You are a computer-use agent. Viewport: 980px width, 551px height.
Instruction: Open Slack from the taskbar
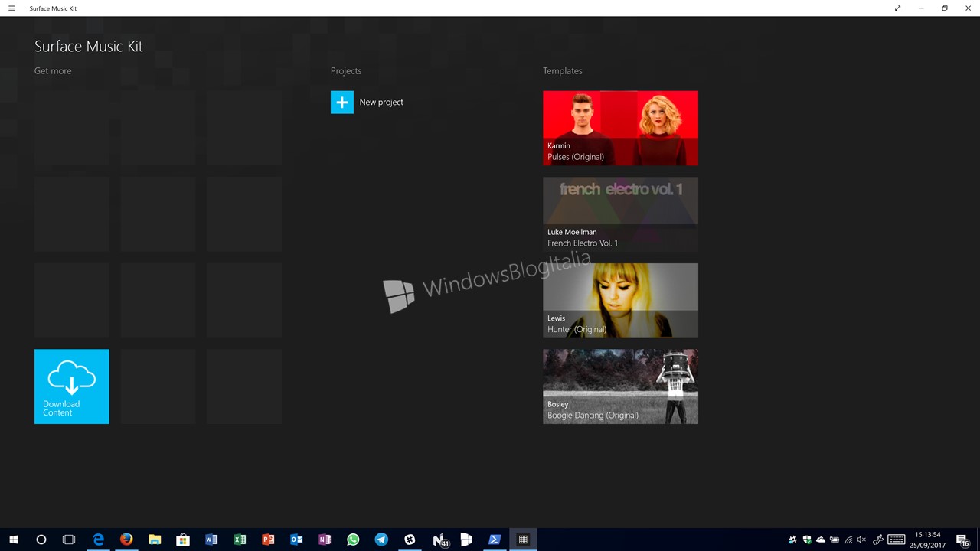tap(410, 540)
